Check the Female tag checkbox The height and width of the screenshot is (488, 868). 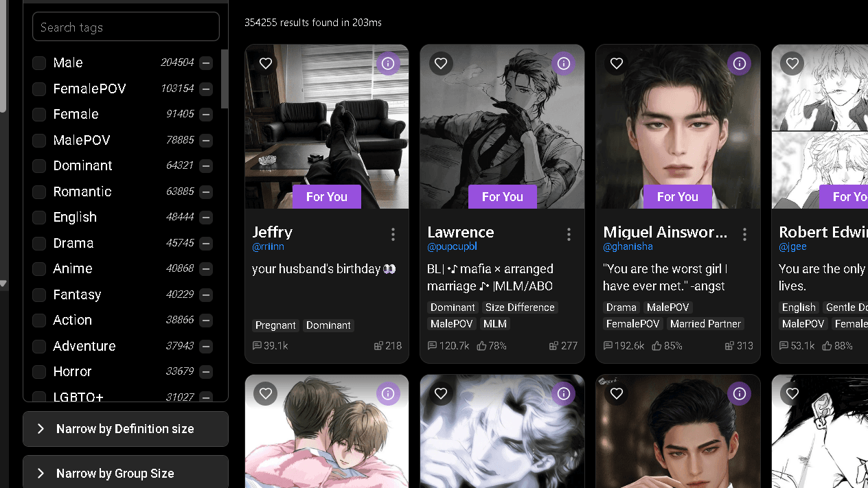[39, 115]
